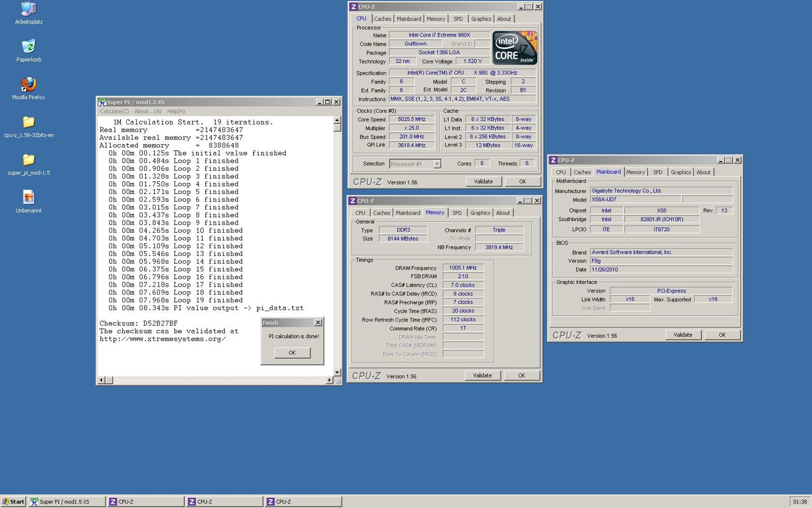Click Checksum D52B27BF line in Super PI
Screen dimensions: 812x508
(139, 324)
